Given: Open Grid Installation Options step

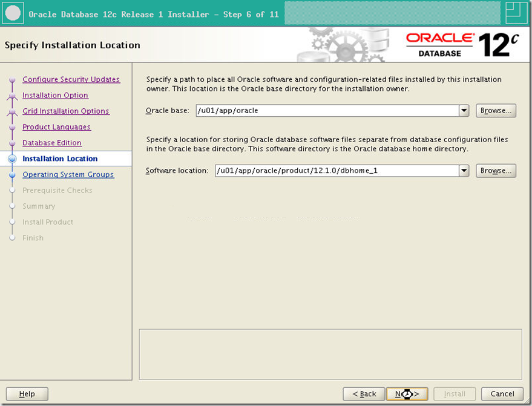Looking at the screenshot, I should tap(66, 111).
